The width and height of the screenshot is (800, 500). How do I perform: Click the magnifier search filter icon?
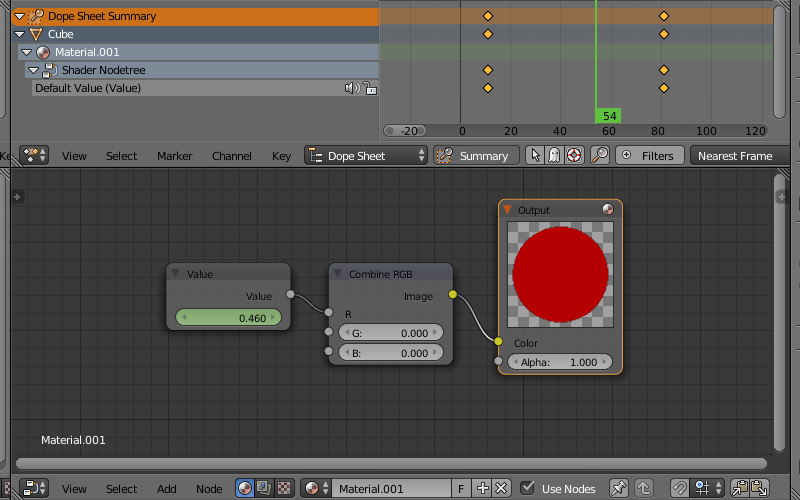click(x=600, y=155)
